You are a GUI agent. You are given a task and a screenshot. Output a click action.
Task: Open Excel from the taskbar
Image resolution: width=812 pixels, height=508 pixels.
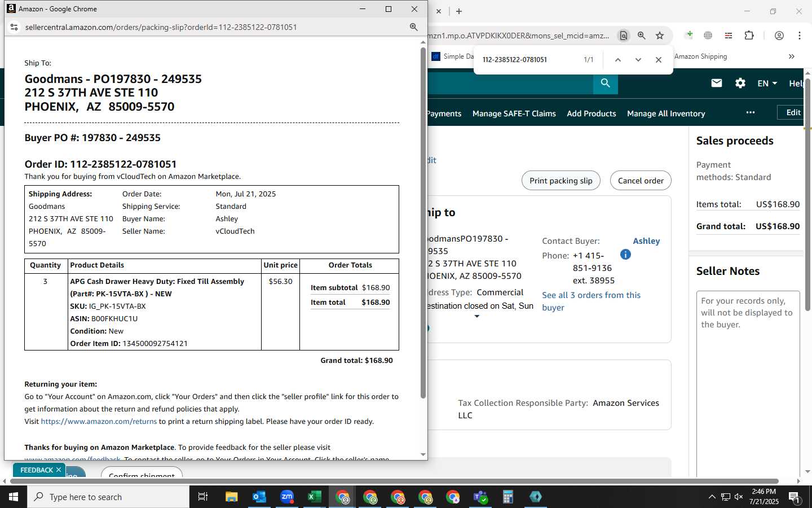pyautogui.click(x=315, y=497)
